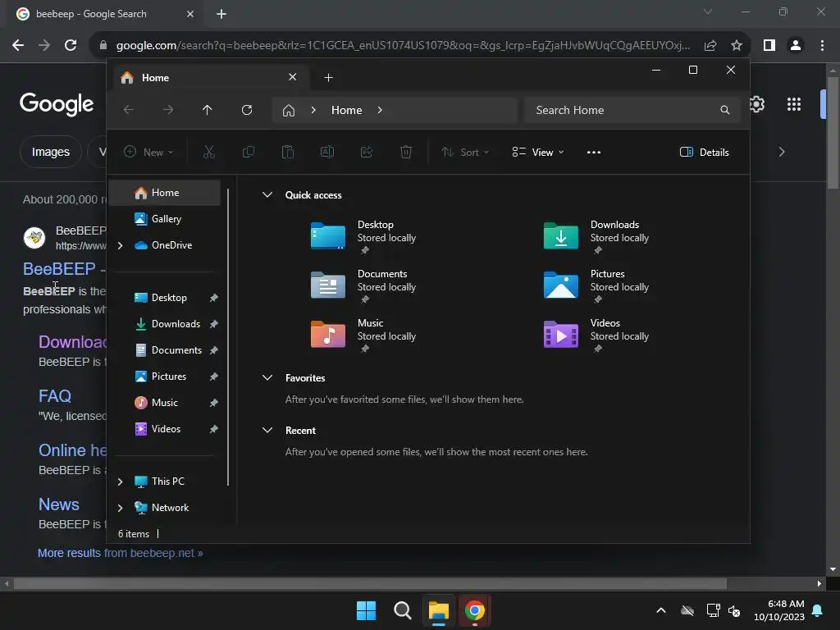Screen dimensions: 840x630
Task: Open the See more three-dot menu in File Explorer
Action: pyautogui.click(x=594, y=152)
